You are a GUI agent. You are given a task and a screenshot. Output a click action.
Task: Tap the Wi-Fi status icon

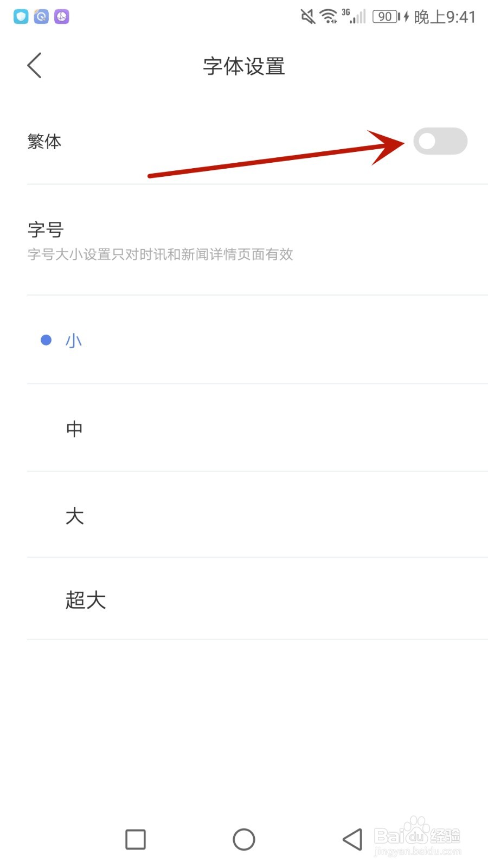329,17
